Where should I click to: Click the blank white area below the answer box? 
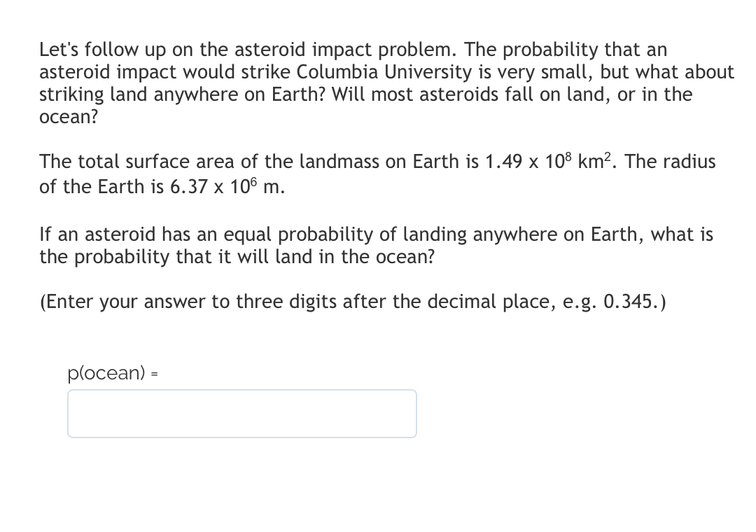241,483
